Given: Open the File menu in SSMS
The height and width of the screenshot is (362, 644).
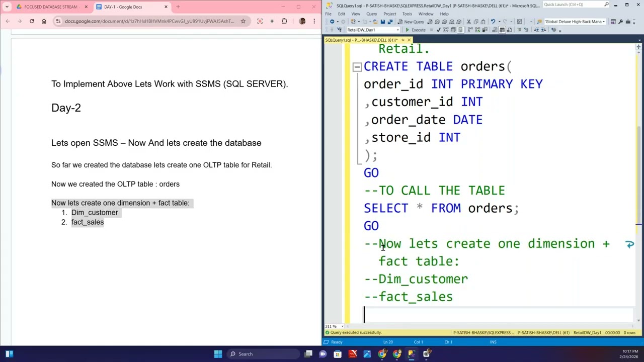Looking at the screenshot, I should [x=328, y=14].
